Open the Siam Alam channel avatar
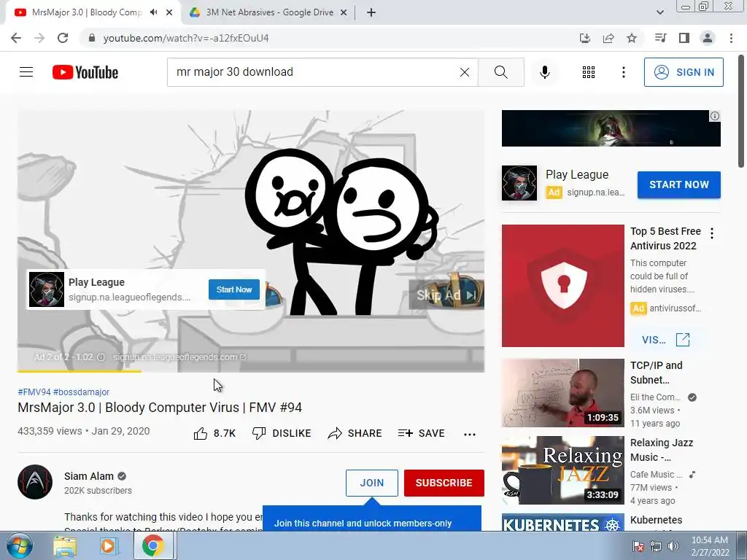This screenshot has height=560, width=747. tap(35, 482)
